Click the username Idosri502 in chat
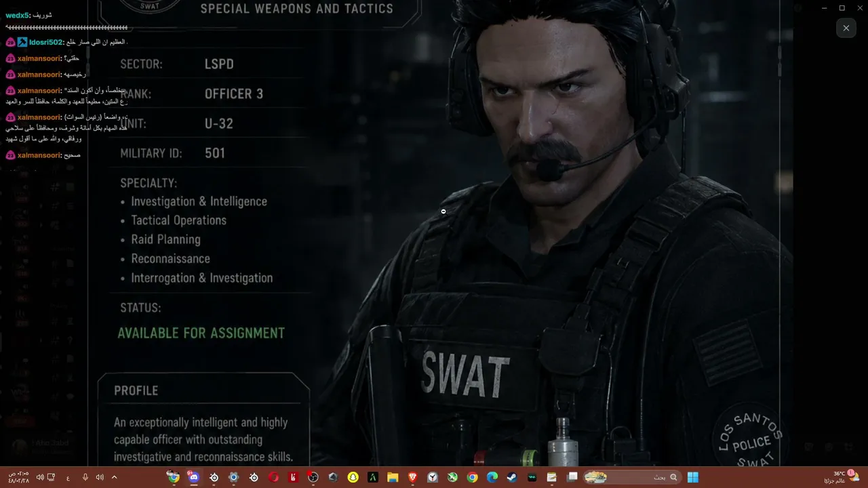This screenshot has height=488, width=868. pyautogui.click(x=45, y=42)
